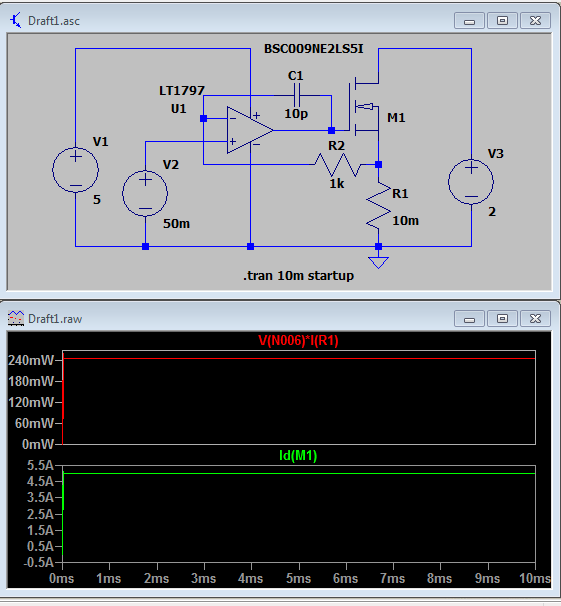This screenshot has width=561, height=606.
Task: Click the 10p capacitor value
Action: 296,114
